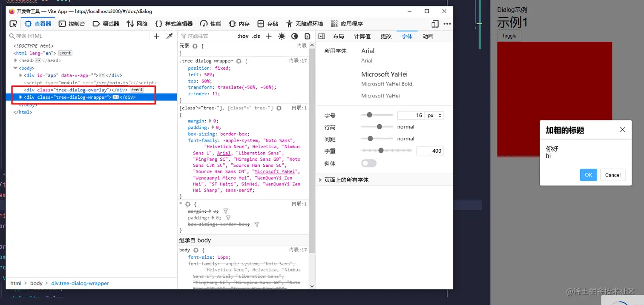Image resolution: width=644 pixels, height=305 pixels.
Task: Switch to the 计算值 computed tab
Action: pos(362,36)
